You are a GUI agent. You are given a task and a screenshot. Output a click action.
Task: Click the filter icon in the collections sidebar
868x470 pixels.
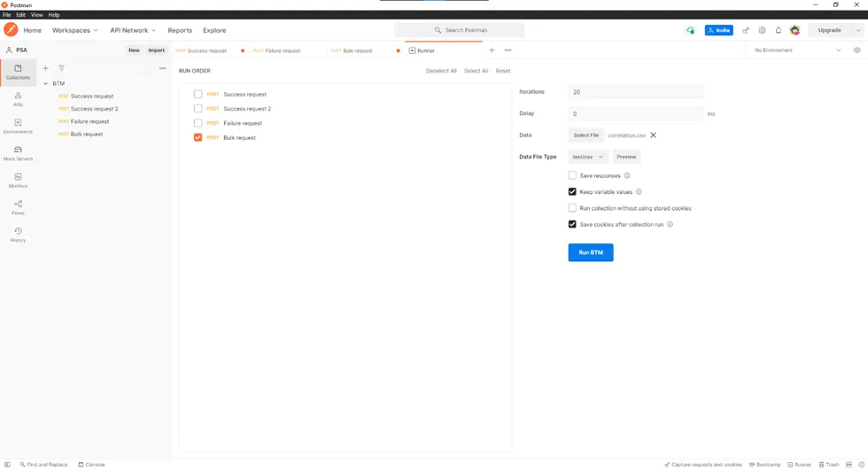[61, 68]
